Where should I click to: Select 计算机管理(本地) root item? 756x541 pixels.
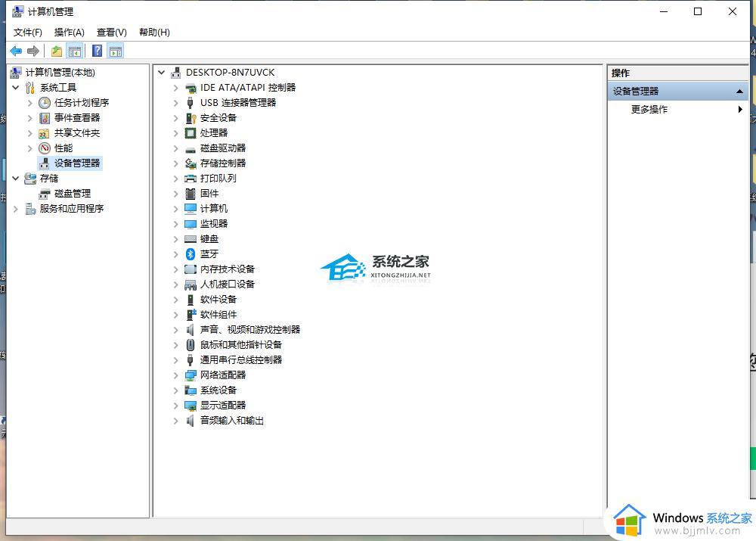point(60,73)
